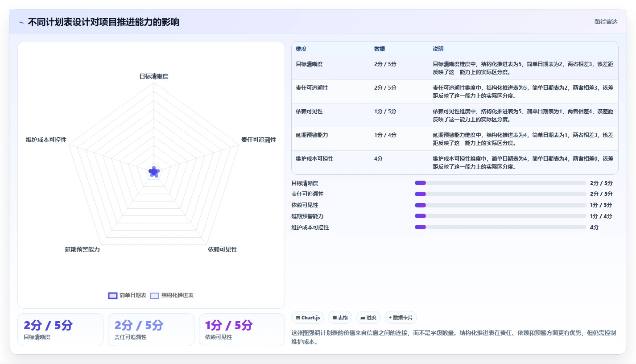
Task: Click the 4分 value in the table's 数据 column
Action: pos(378,159)
